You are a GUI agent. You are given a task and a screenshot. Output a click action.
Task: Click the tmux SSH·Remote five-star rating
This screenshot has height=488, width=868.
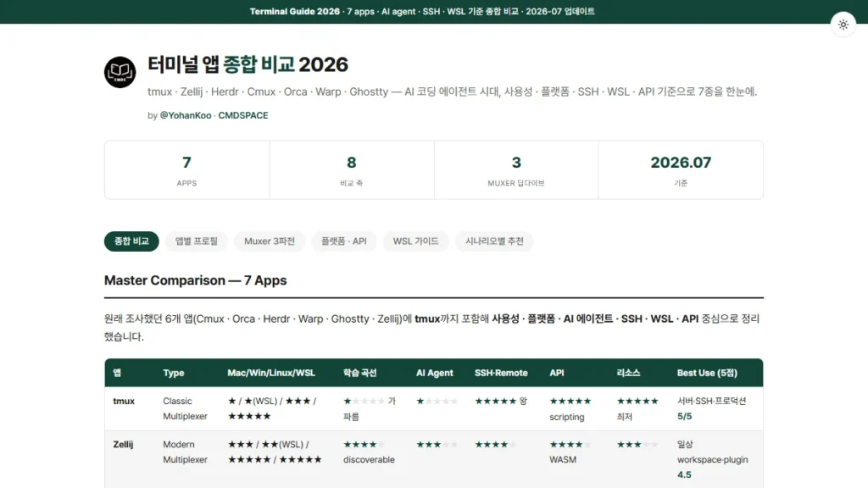coord(495,401)
